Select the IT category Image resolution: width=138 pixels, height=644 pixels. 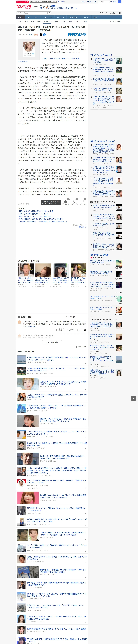pyautogui.click(x=64, y=21)
